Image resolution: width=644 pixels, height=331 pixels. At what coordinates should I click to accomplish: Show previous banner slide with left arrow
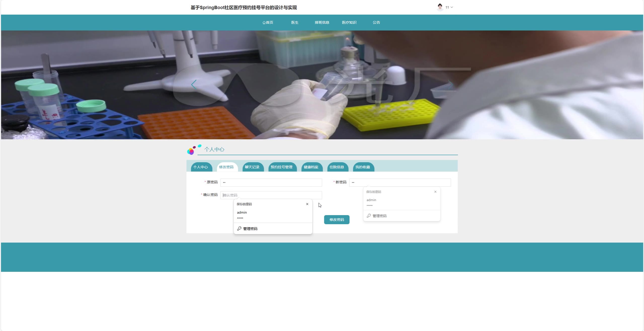click(194, 84)
